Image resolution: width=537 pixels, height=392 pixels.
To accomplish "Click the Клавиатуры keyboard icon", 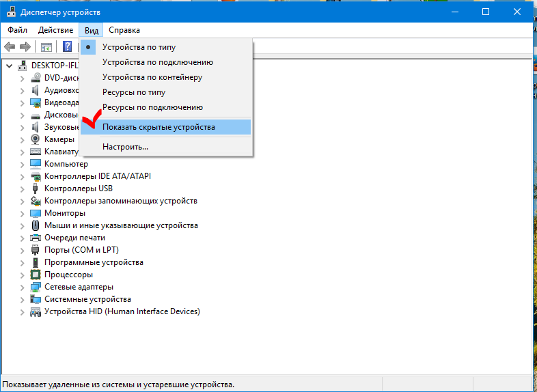I will pos(36,152).
